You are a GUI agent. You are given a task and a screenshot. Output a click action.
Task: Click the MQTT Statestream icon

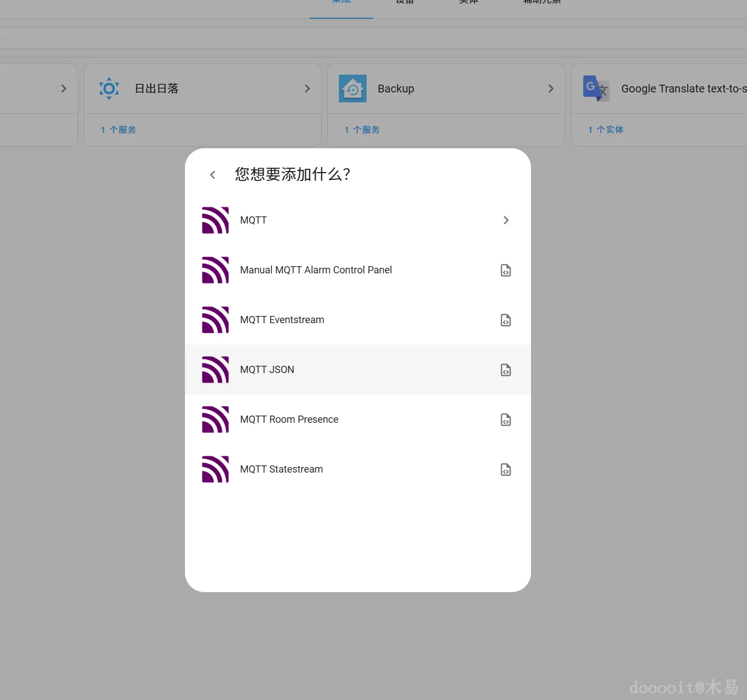[215, 469]
